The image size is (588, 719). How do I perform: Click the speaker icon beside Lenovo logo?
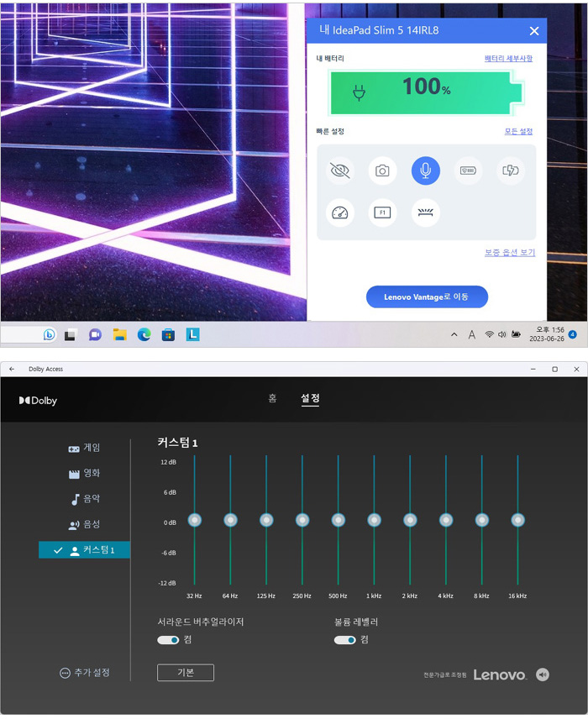pyautogui.click(x=543, y=674)
